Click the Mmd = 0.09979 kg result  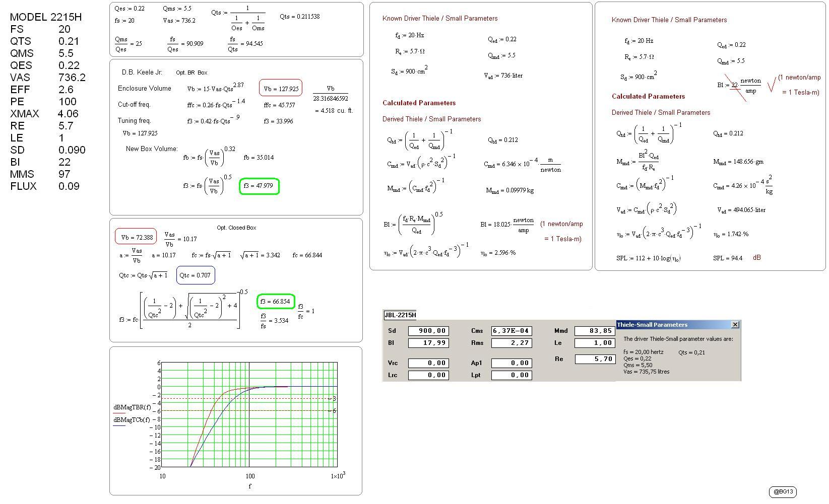510,190
